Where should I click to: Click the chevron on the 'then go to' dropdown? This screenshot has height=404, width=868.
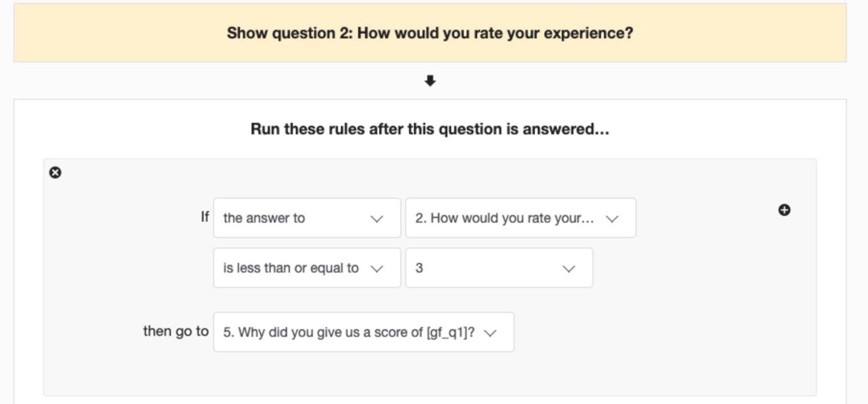491,333
